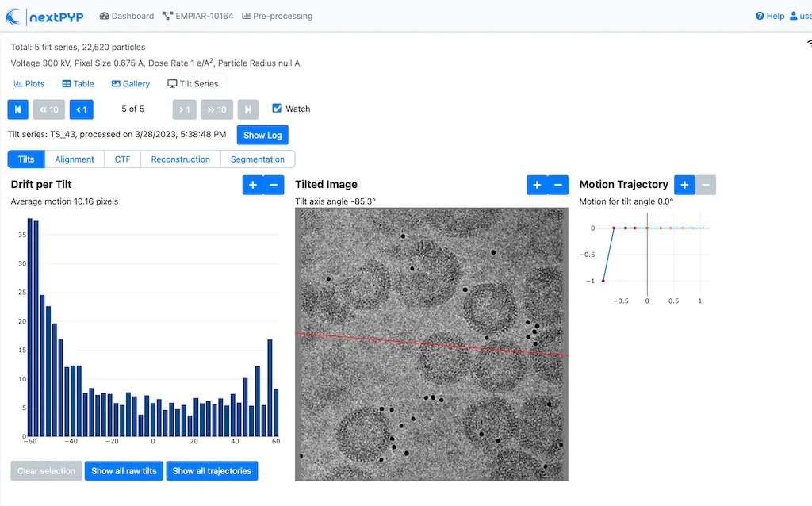Uncheck the Watch checkbox
Viewport: 812px width, 506px height.
[x=277, y=109]
